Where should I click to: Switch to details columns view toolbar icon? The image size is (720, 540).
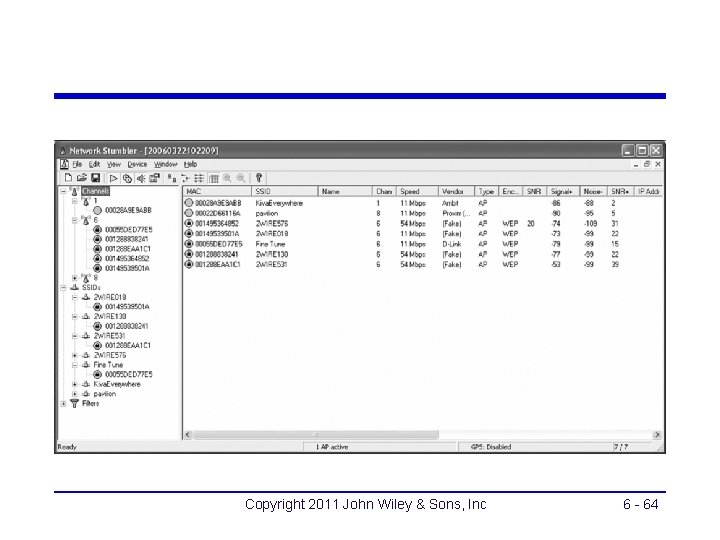point(214,178)
